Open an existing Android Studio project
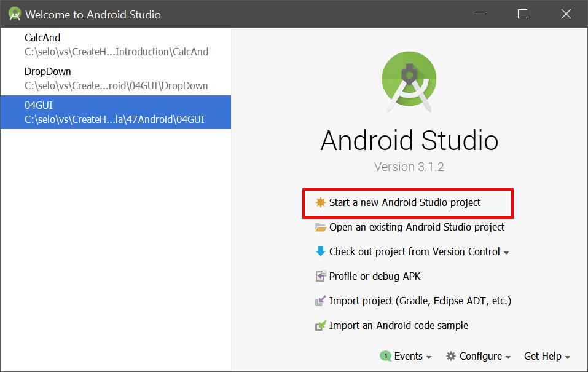This screenshot has width=588, height=372. point(417,227)
